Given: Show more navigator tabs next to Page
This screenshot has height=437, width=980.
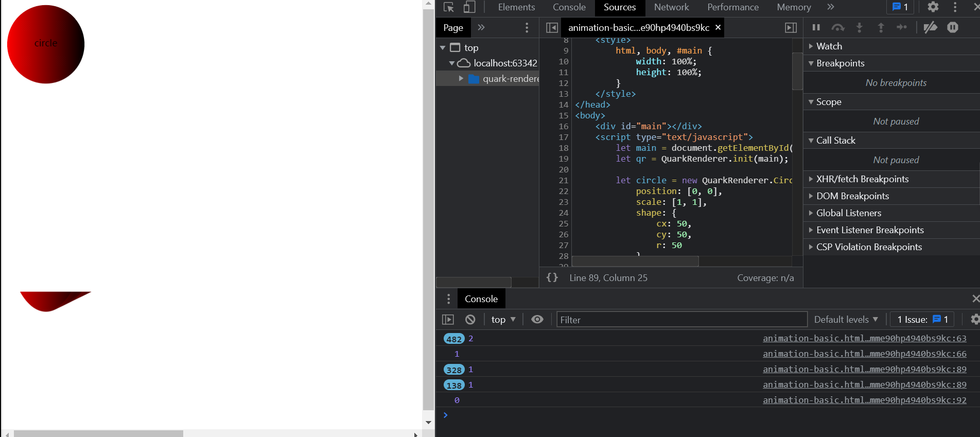Looking at the screenshot, I should 481,27.
